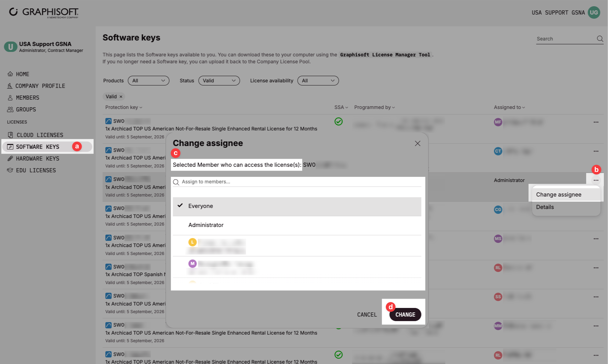Sort by Assigned to column
The height and width of the screenshot is (364, 608).
pos(509,107)
